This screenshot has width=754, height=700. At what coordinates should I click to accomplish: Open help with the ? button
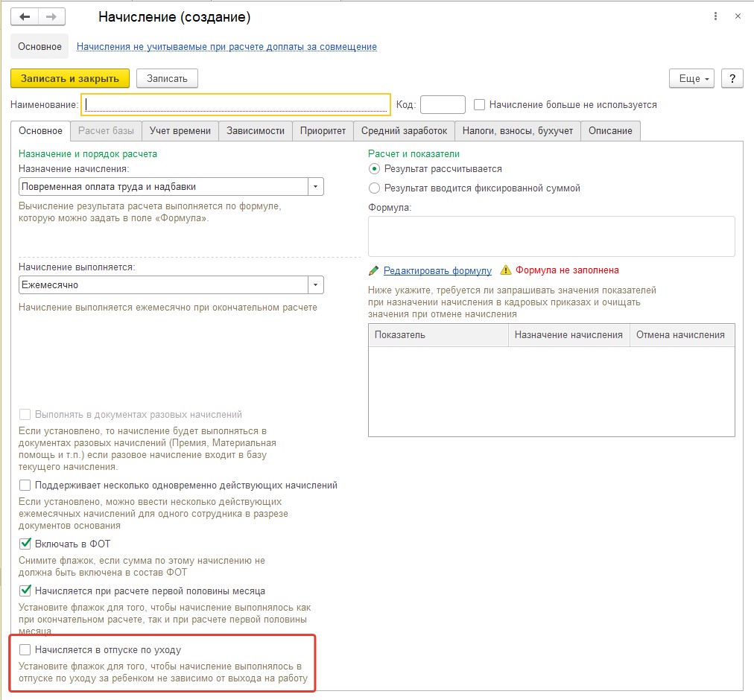point(732,78)
